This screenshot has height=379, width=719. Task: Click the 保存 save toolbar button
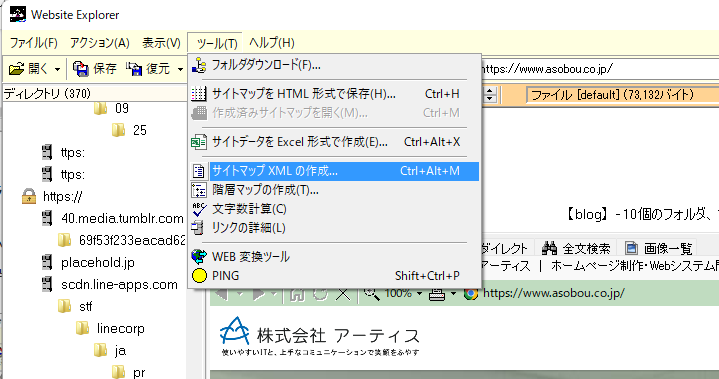[x=94, y=69]
